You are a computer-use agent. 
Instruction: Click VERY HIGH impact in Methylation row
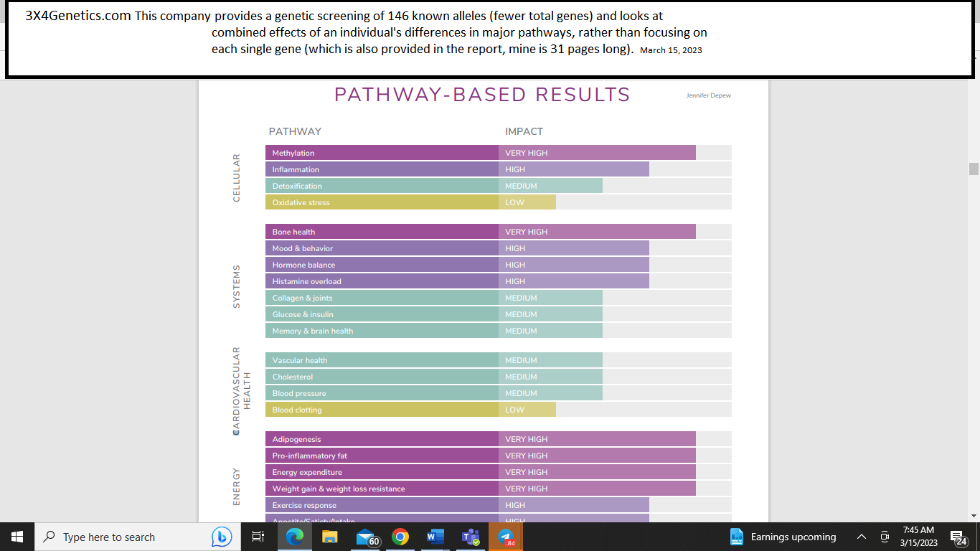coord(526,153)
